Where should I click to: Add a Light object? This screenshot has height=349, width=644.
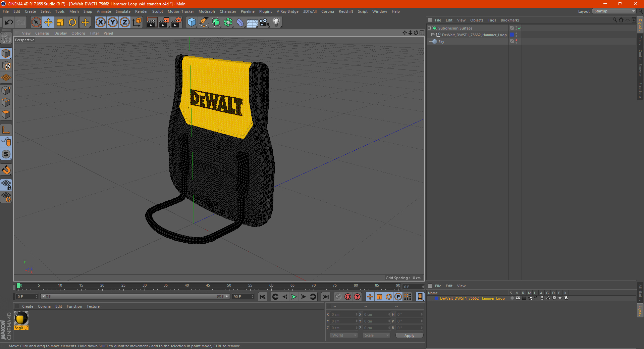click(276, 22)
